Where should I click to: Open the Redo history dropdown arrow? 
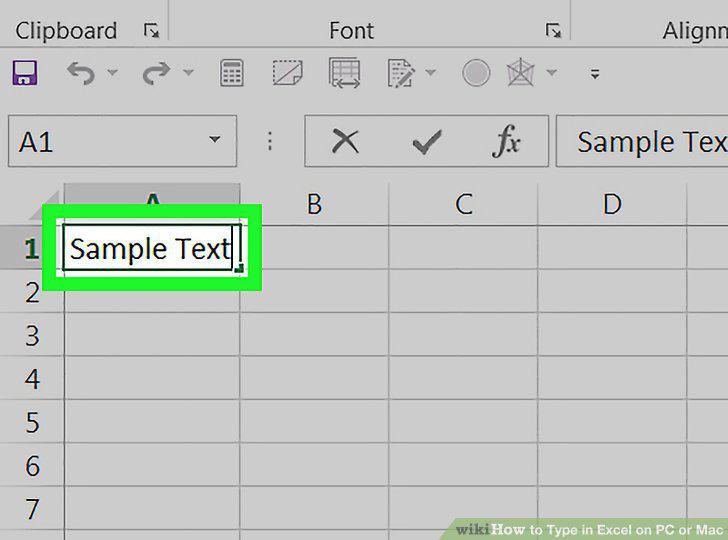click(188, 72)
